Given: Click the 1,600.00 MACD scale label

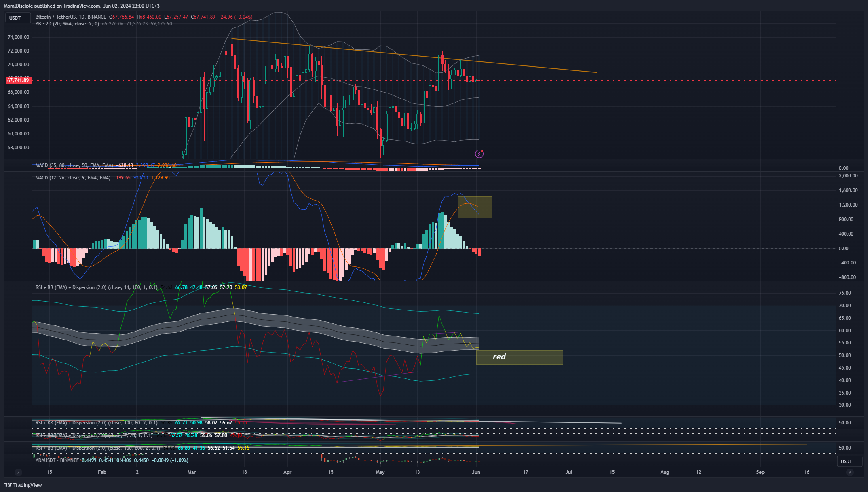Looking at the screenshot, I should (x=848, y=190).
